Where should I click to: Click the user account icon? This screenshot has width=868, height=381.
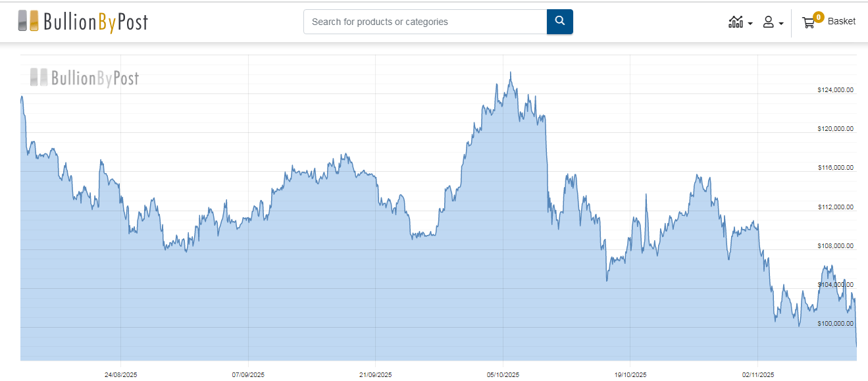point(768,22)
